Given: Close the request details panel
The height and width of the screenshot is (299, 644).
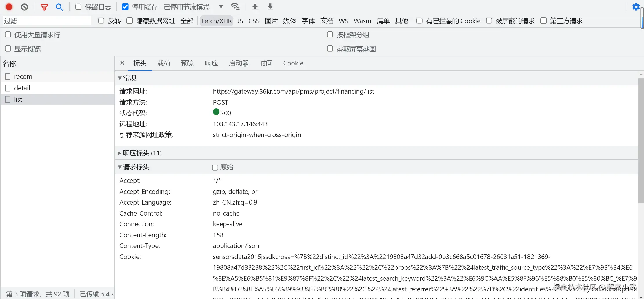Looking at the screenshot, I should (122, 63).
